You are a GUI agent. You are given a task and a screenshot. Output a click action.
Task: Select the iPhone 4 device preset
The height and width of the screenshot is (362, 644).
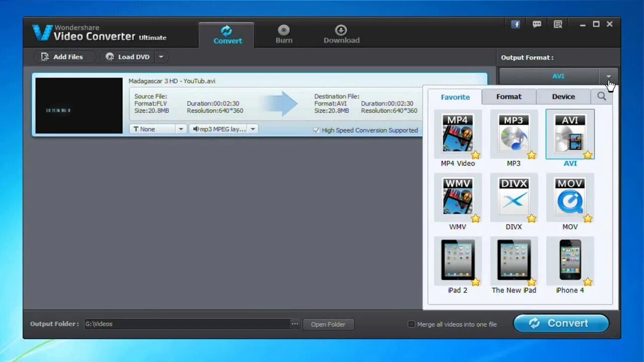(x=570, y=261)
